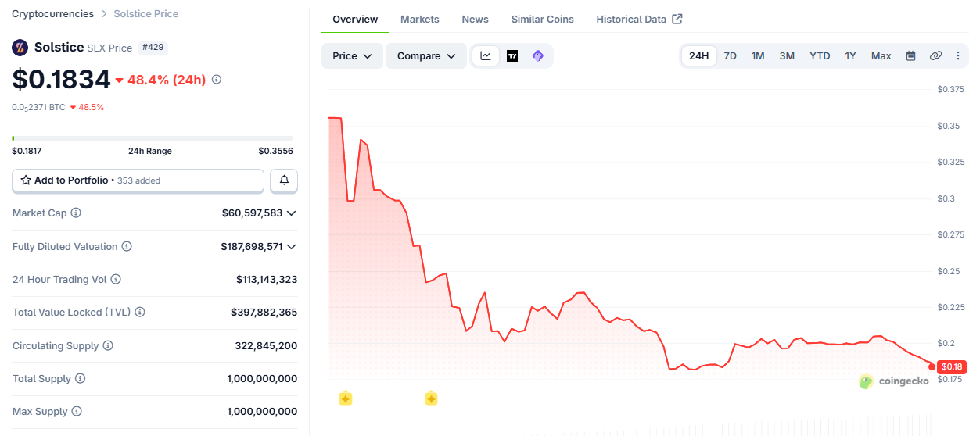This screenshot has height=436, width=980.
Task: Open the Solstice coin logo icon
Action: pyautogui.click(x=20, y=48)
